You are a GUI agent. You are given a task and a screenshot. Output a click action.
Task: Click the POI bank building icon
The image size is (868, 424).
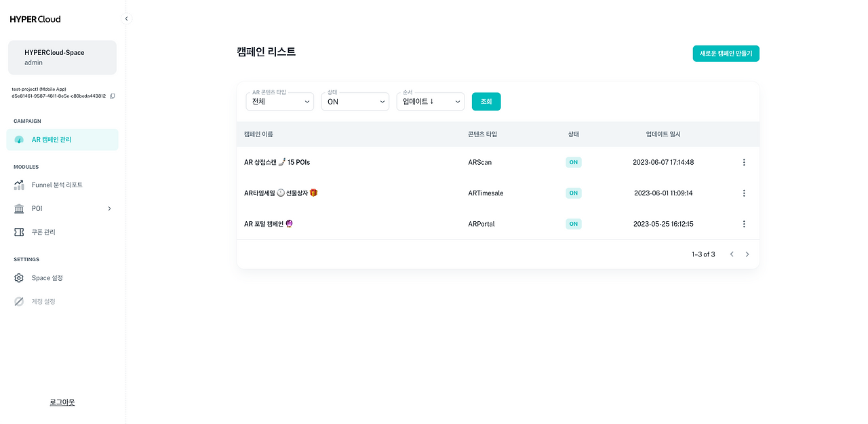[x=18, y=208]
